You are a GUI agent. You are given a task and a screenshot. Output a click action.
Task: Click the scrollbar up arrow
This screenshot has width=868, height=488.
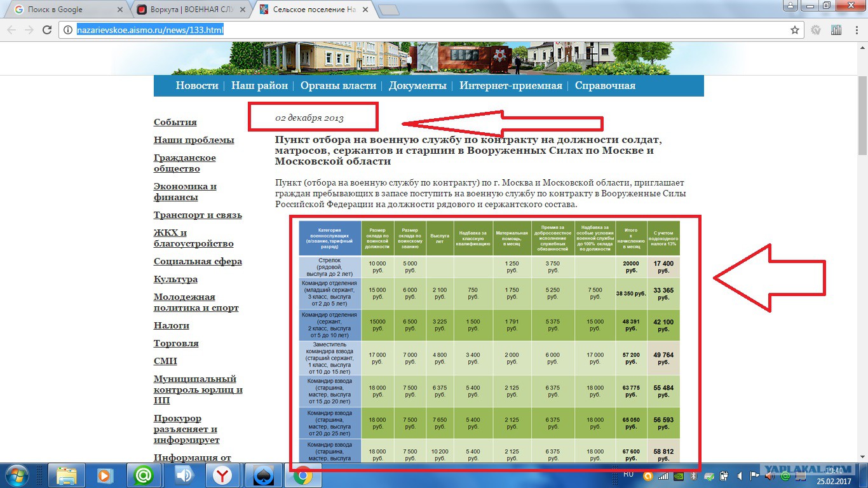tap(862, 47)
